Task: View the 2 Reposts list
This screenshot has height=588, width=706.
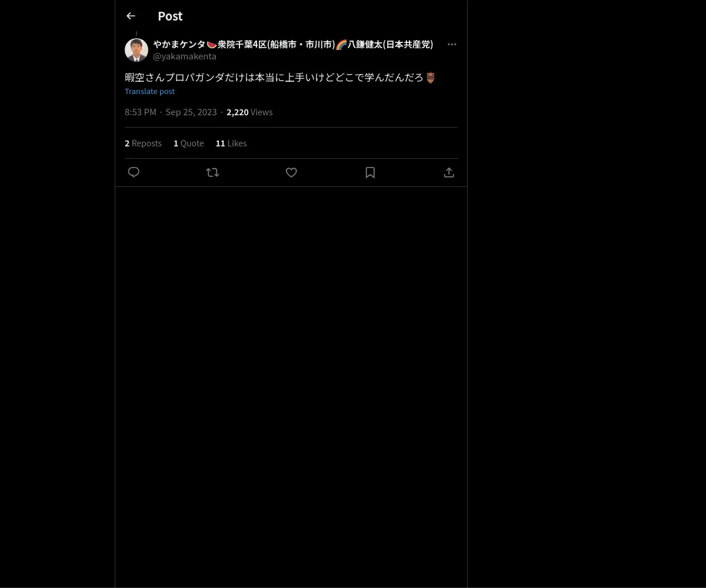Action: click(143, 143)
